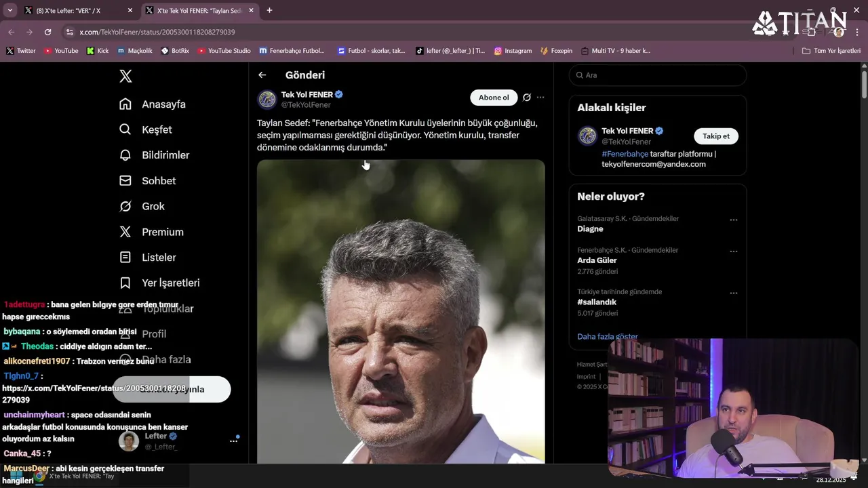
Task: Open Listeler page
Action: pos(147,258)
